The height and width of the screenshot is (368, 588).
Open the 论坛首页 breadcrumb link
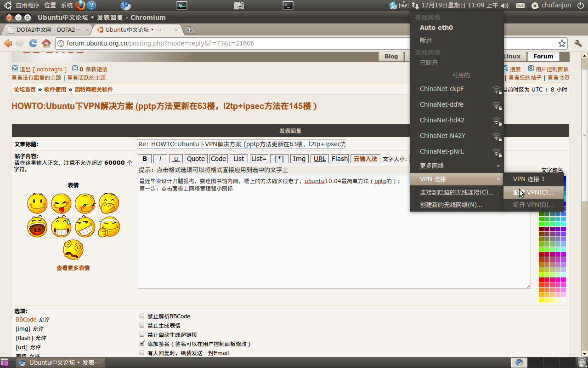pos(25,89)
